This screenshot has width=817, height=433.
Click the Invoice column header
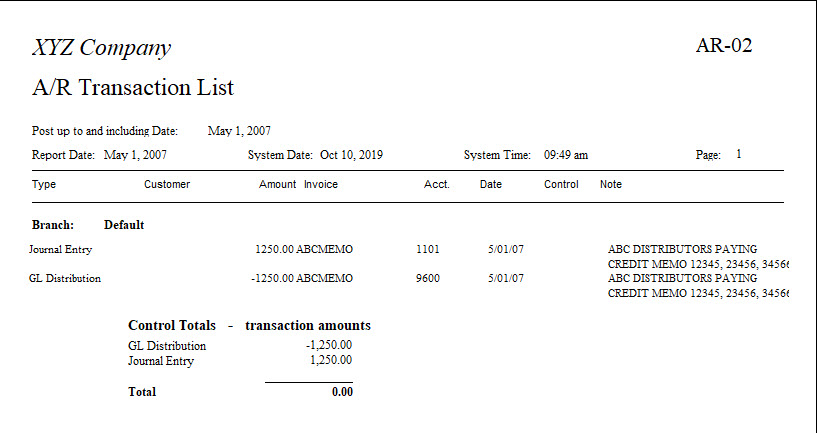click(x=321, y=184)
